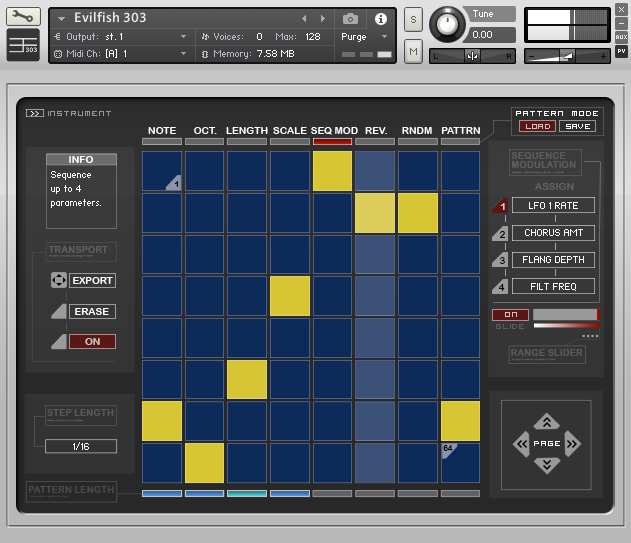This screenshot has width=631, height=543.
Task: Click the page left double-chevron arrow
Action: tap(520, 443)
